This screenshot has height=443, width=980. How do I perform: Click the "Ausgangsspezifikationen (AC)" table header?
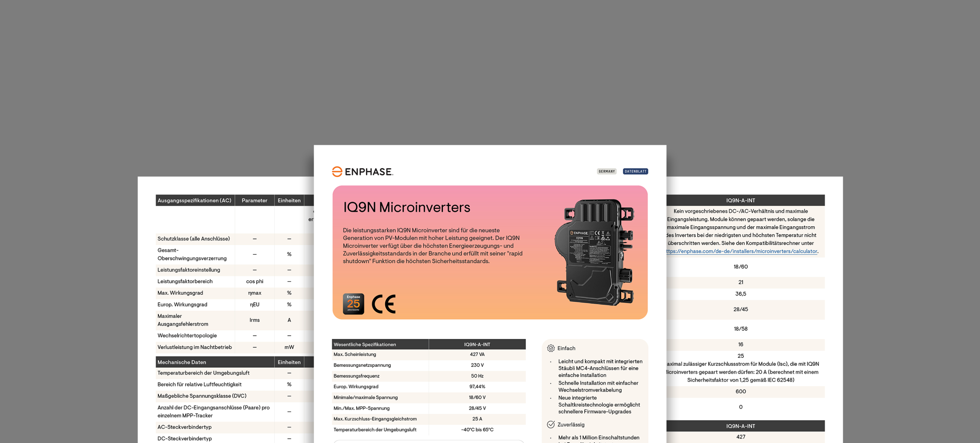point(194,200)
